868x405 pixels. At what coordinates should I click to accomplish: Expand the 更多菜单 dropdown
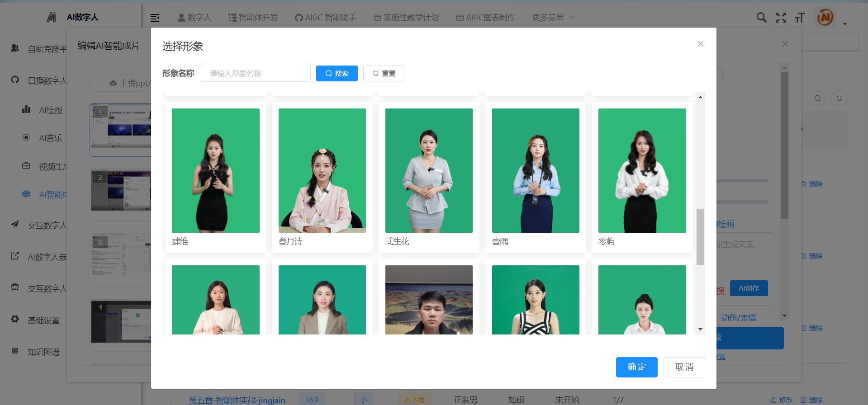click(x=553, y=18)
